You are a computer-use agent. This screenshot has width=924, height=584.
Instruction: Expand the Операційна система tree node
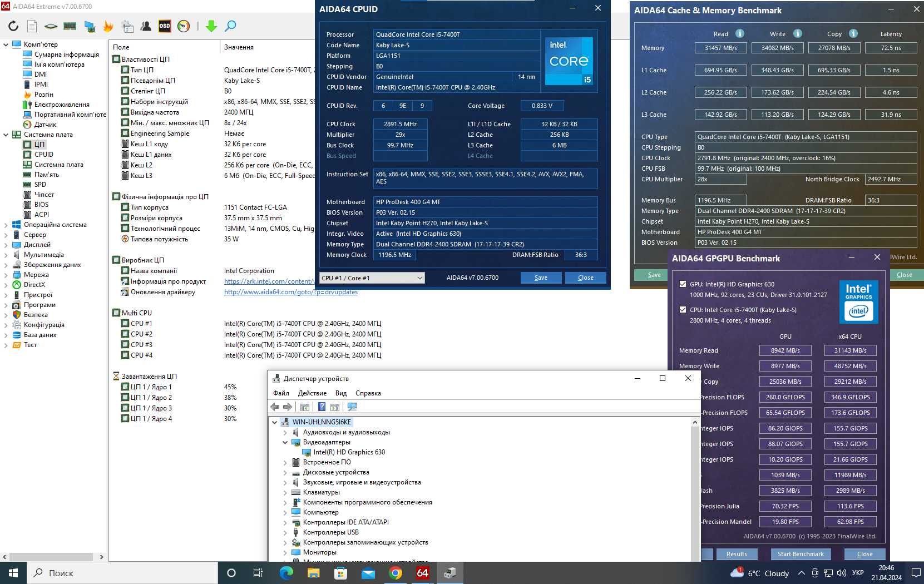coord(6,225)
